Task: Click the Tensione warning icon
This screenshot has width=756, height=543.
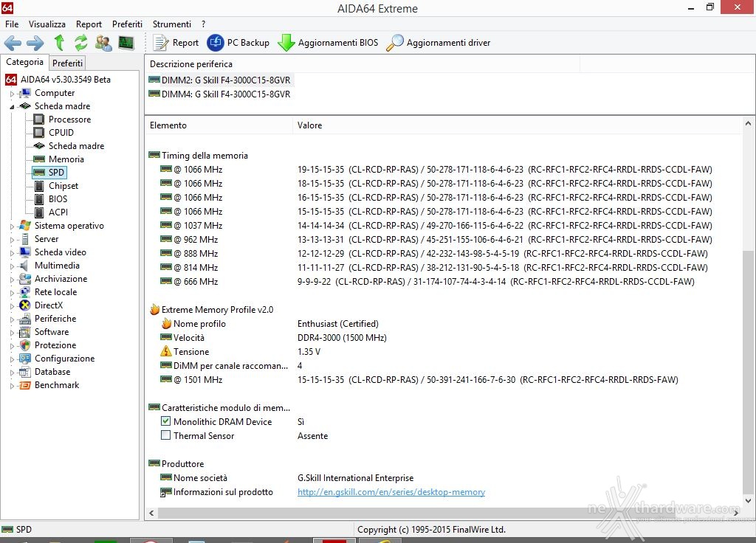Action: coord(166,351)
